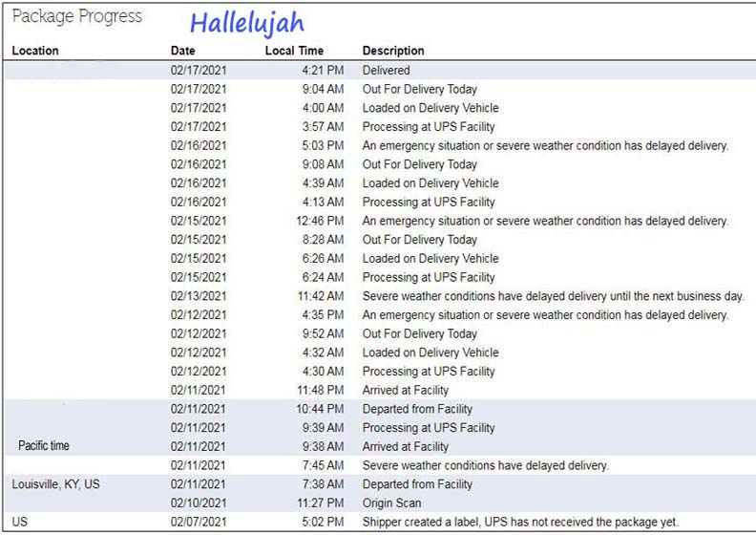
Task: Select the "Delivered" description
Action: point(387,71)
